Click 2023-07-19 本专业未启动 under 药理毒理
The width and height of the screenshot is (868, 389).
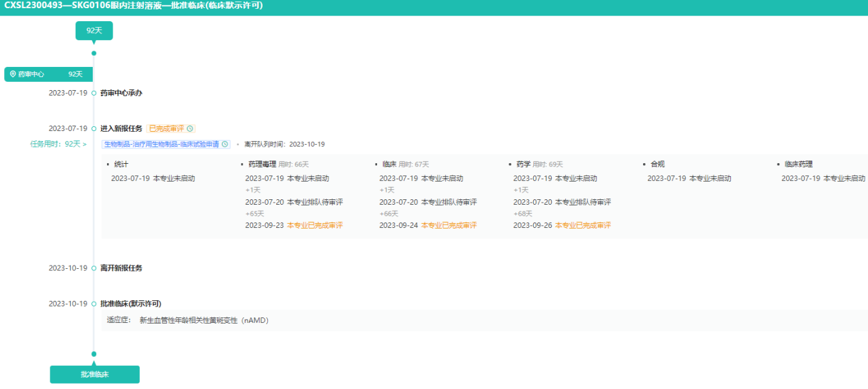pyautogui.click(x=287, y=178)
